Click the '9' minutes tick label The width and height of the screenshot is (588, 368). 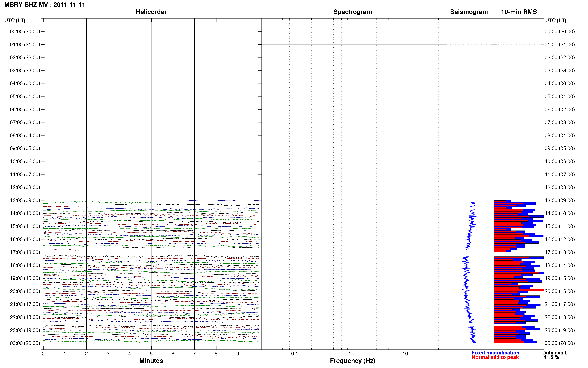237,354
